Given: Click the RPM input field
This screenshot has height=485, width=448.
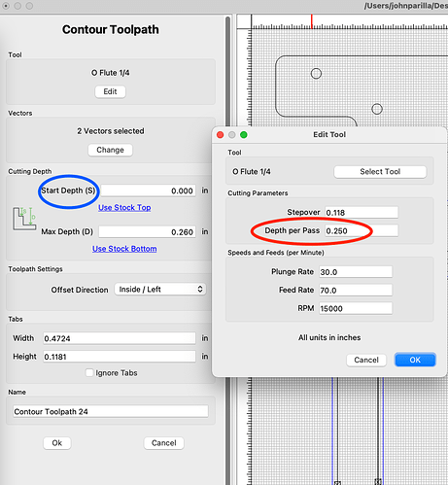Looking at the screenshot, I should (356, 308).
